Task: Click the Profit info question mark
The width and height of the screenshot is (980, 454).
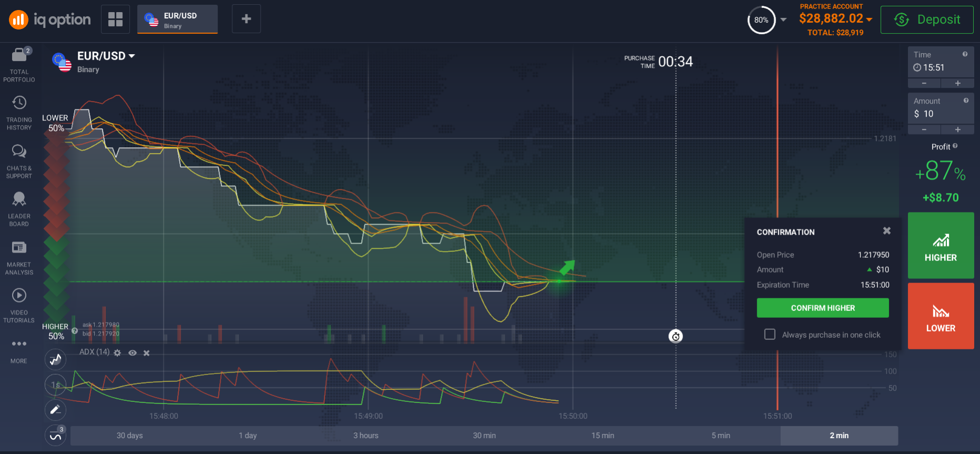Action: click(955, 146)
